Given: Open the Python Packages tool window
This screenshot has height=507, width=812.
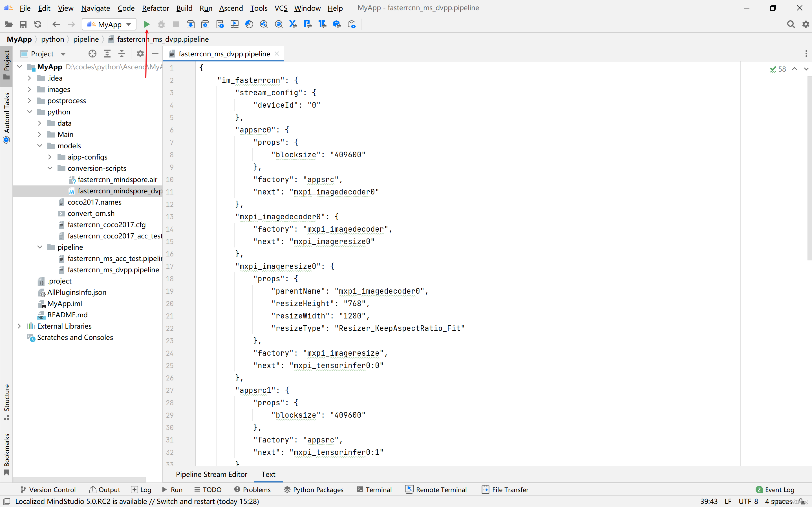Looking at the screenshot, I should [313, 490].
